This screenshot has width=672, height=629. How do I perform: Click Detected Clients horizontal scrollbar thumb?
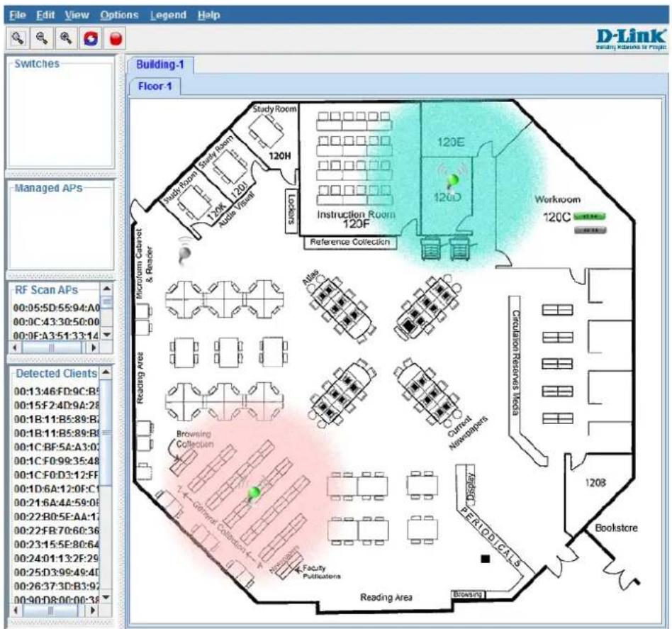point(50,610)
